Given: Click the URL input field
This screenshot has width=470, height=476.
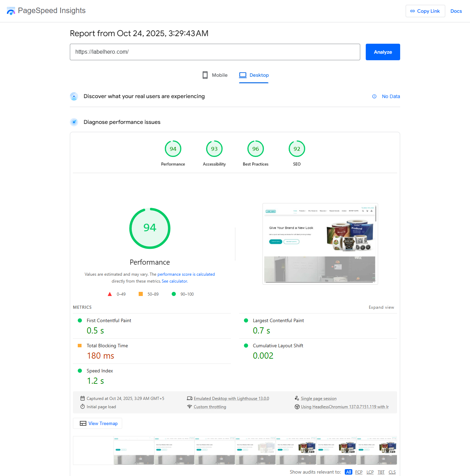Looking at the screenshot, I should (x=215, y=52).
